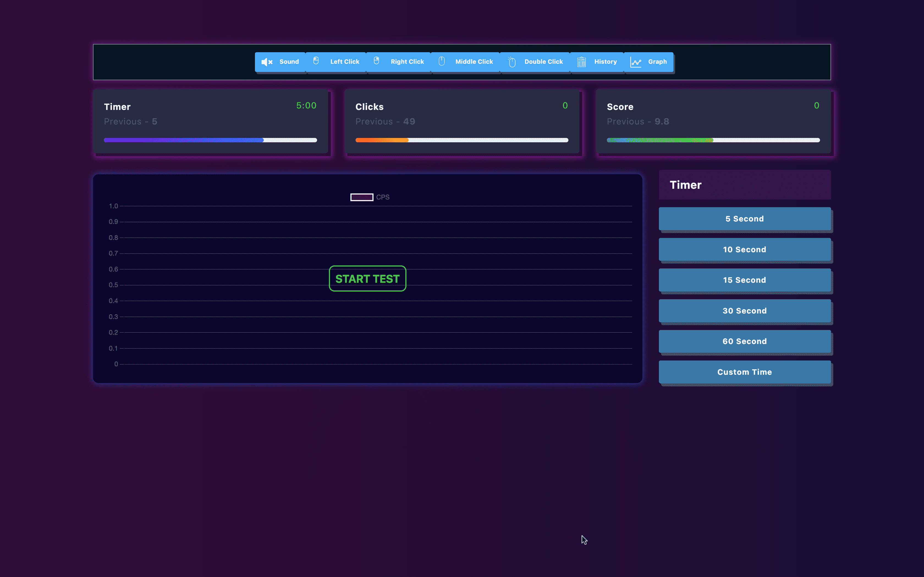The height and width of the screenshot is (577, 924).
Task: Click the Double Click lightning mouse icon
Action: coord(512,61)
